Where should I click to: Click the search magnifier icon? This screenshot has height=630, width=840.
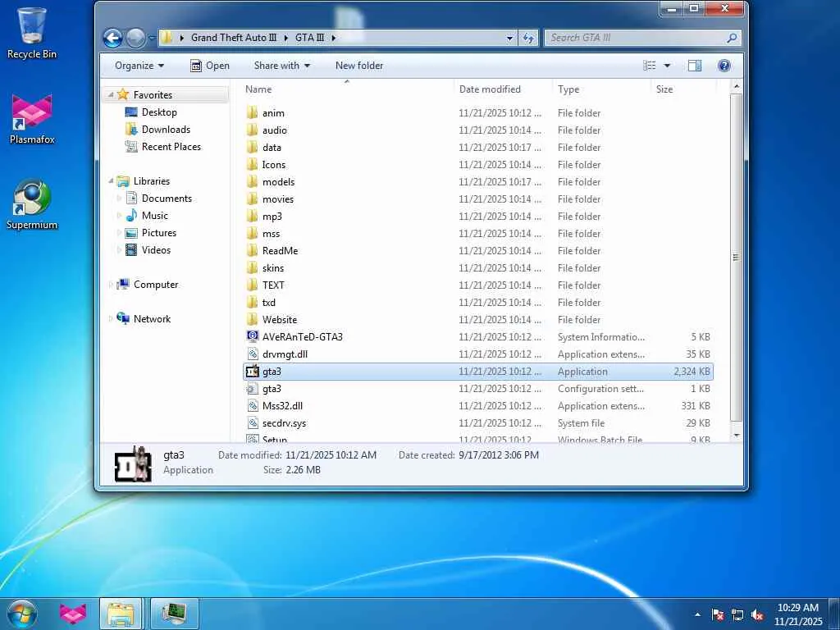point(732,38)
